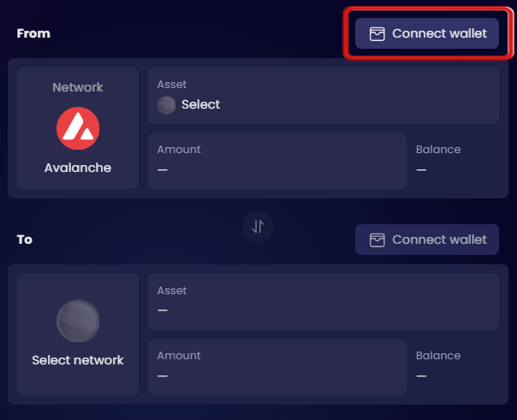
Task: Click the From section heading
Action: coord(33,33)
